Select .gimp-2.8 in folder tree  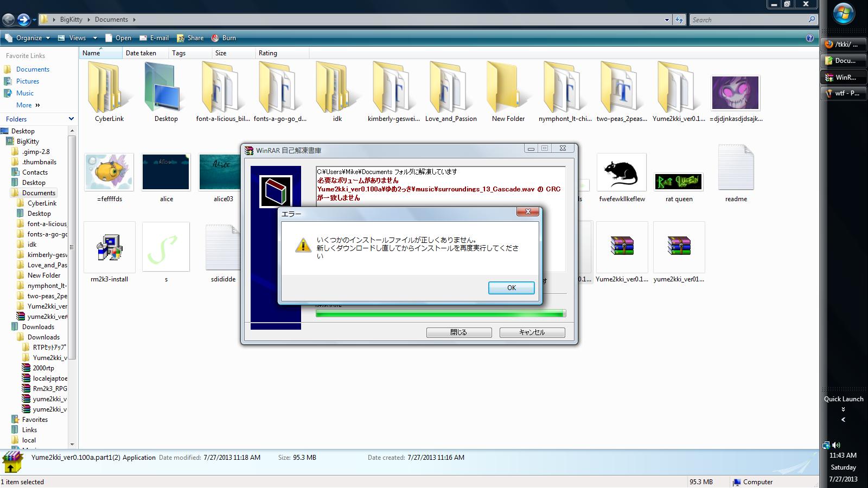coord(36,152)
